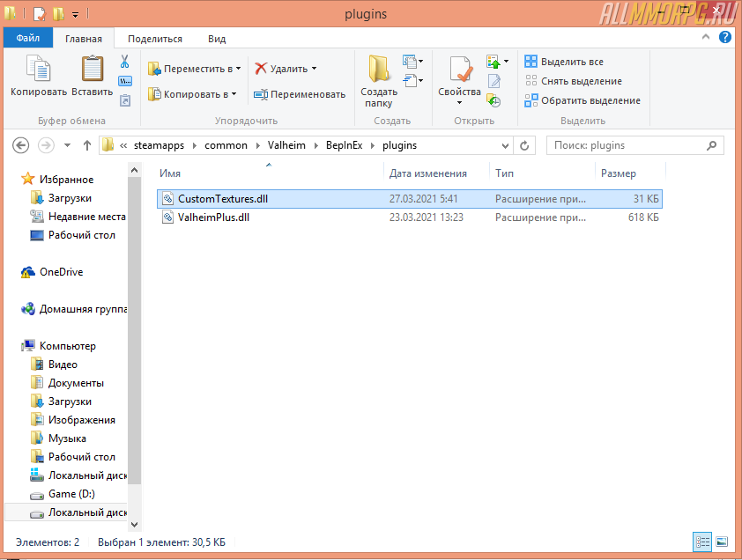Click the Rename icon
742x560 pixels.
coord(261,94)
